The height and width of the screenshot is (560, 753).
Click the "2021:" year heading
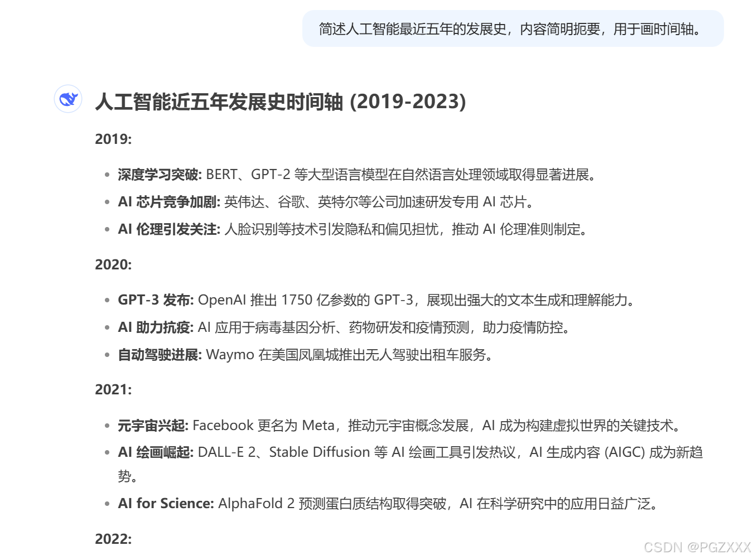(x=113, y=389)
